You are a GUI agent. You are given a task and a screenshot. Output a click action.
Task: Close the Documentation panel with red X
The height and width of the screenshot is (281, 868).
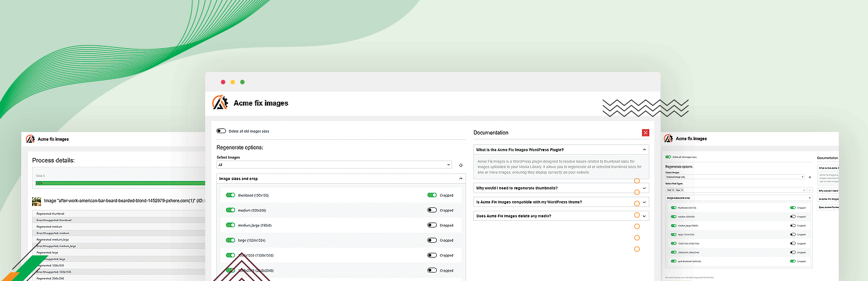tap(645, 133)
